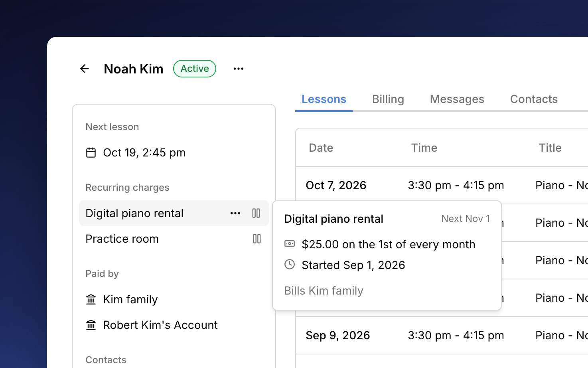
Task: Click the Noah Kim student name heading
Action: (134, 69)
